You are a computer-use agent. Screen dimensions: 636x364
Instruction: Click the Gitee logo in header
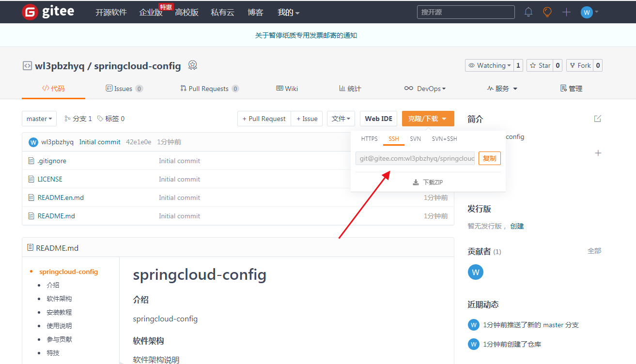[x=48, y=12]
